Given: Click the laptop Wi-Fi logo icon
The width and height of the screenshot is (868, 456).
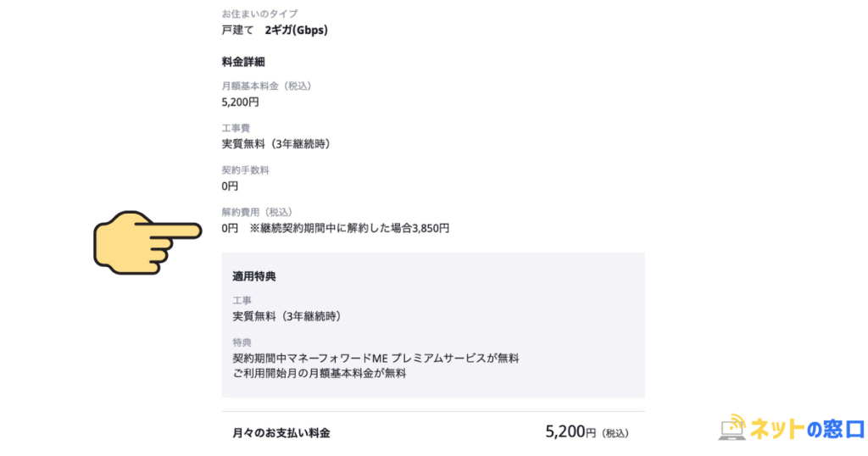Looking at the screenshot, I should (x=732, y=428).
